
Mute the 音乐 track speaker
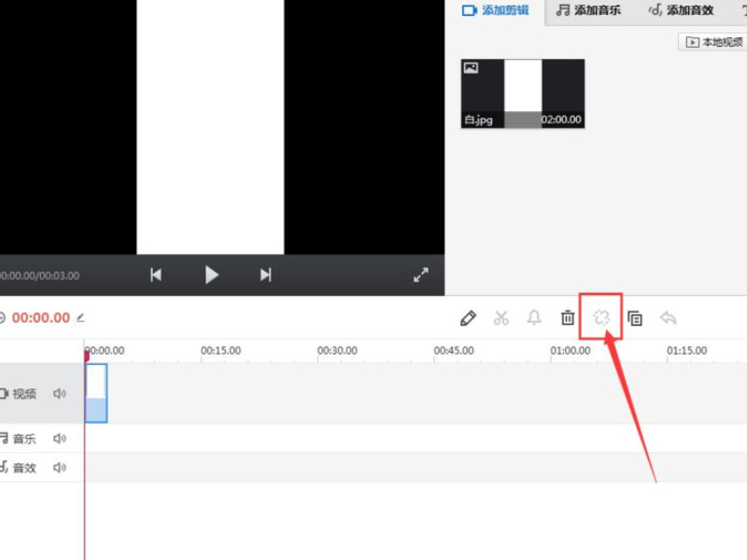[x=60, y=439]
